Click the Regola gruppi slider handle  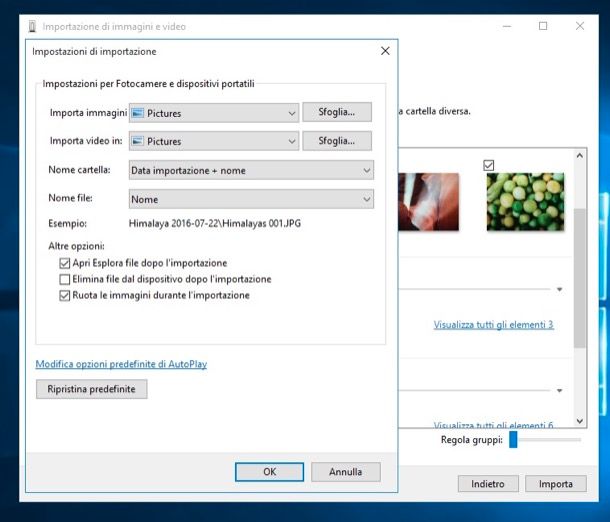coord(513,439)
